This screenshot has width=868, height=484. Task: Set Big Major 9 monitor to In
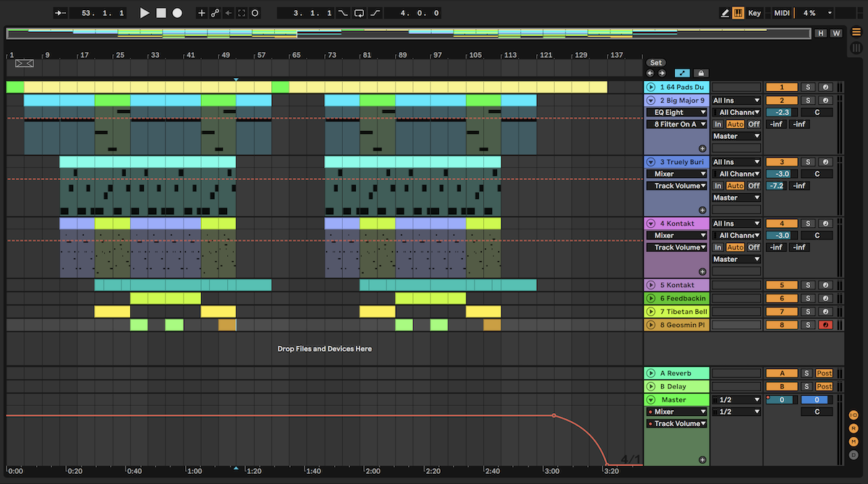pyautogui.click(x=718, y=124)
